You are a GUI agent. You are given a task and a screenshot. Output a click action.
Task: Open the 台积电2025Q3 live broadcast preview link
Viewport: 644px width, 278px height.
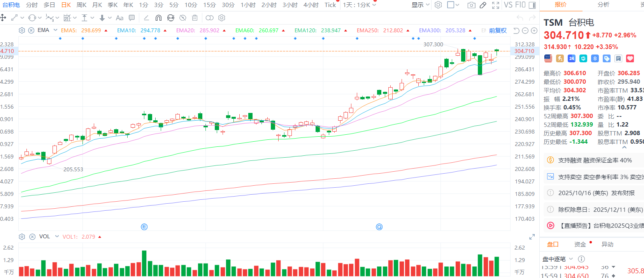595,225
